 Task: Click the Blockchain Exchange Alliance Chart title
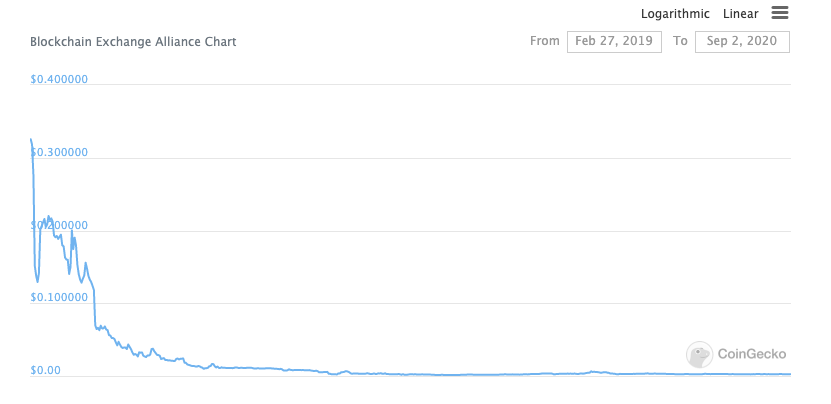pyautogui.click(x=133, y=42)
